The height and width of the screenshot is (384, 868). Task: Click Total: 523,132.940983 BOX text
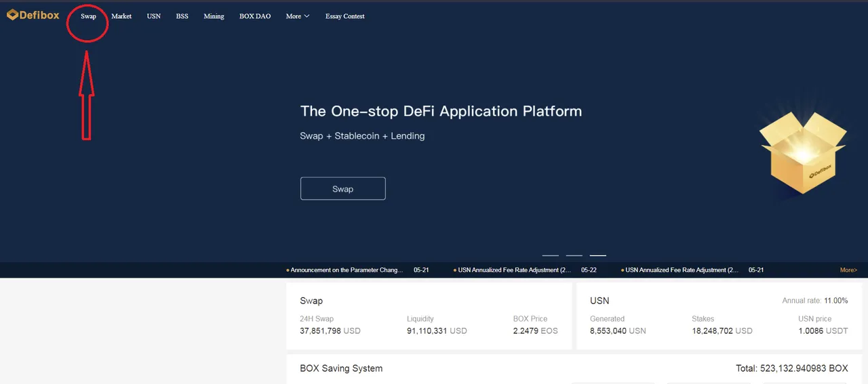click(x=792, y=368)
